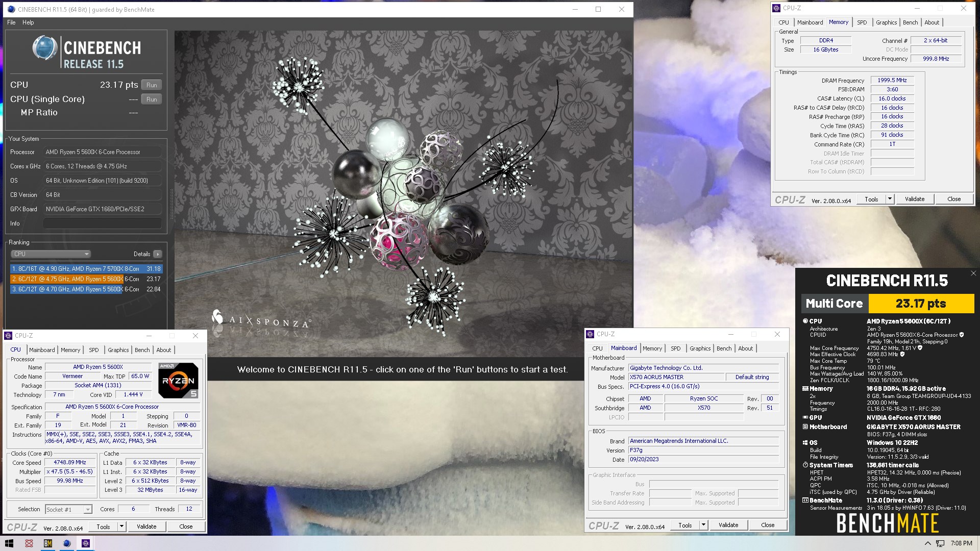Screen dimensions: 980x551
Task: Show hidden tray icons with the chevron
Action: pyautogui.click(x=927, y=543)
